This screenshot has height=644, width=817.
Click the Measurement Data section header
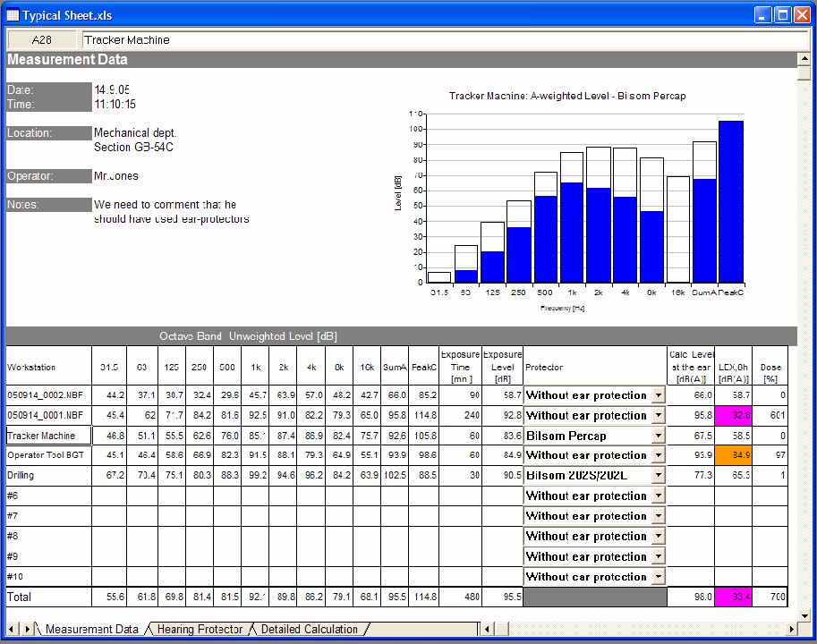coord(401,59)
